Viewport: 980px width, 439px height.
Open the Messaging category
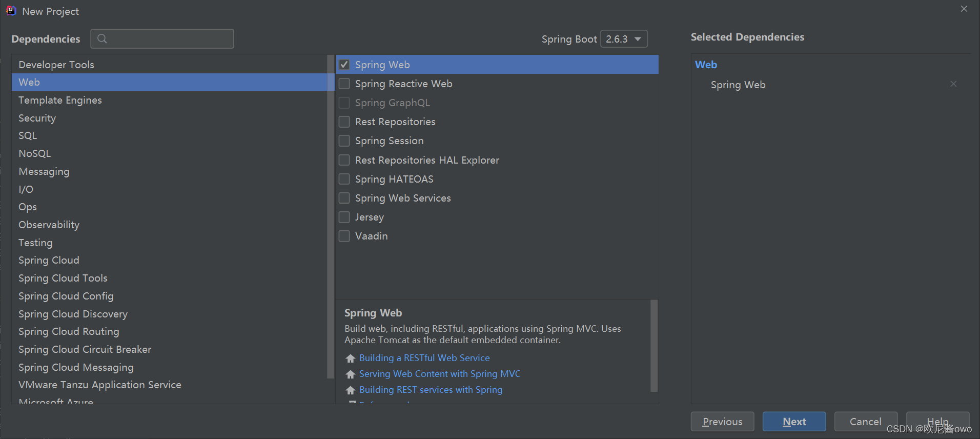pyautogui.click(x=169, y=171)
